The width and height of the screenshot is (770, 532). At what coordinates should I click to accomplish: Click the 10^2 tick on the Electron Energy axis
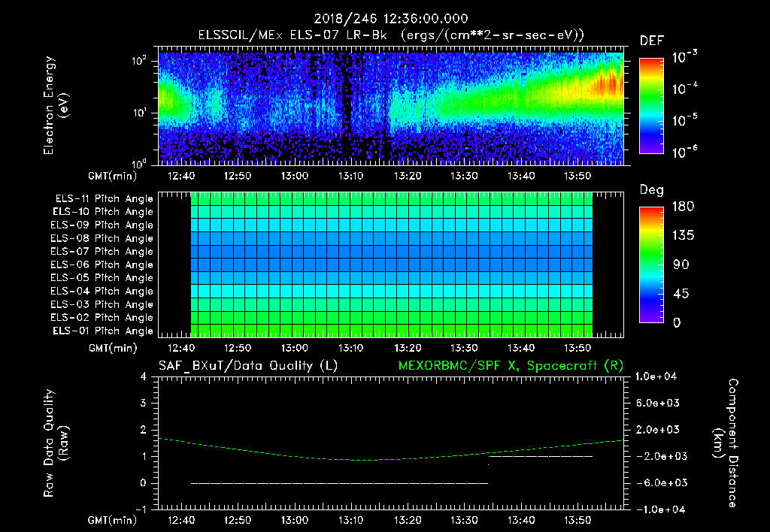139,61
